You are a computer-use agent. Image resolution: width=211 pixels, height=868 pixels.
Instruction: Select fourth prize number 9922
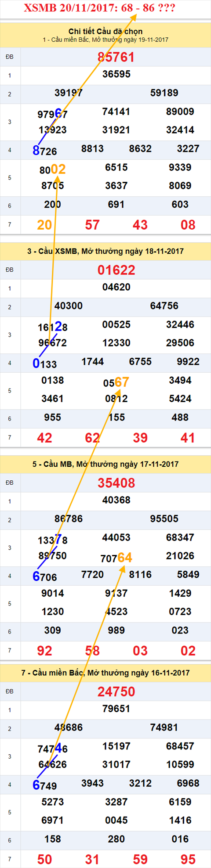(x=188, y=362)
